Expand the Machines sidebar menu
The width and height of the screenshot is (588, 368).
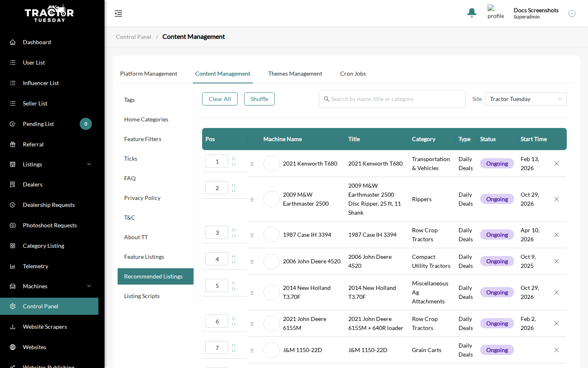pyautogui.click(x=89, y=286)
